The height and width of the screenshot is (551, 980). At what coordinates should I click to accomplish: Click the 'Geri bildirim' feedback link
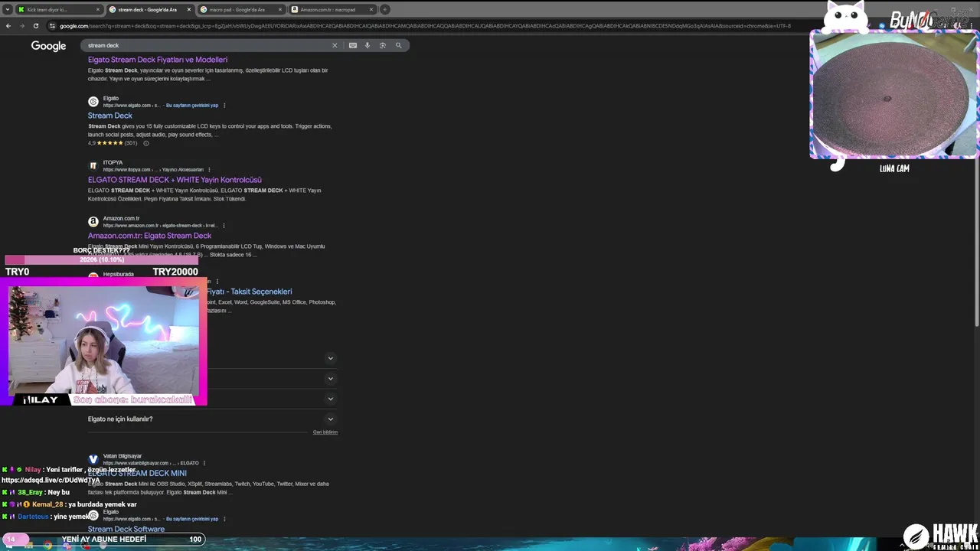[325, 432]
